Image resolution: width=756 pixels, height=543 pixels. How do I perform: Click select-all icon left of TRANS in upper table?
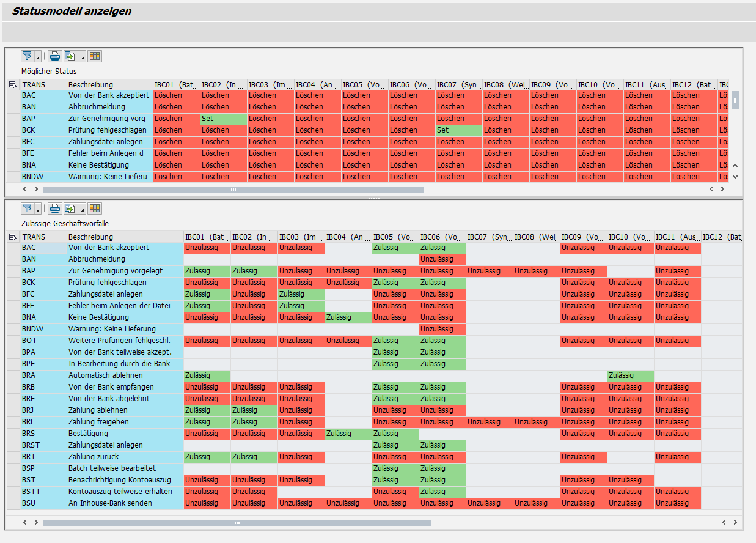13,85
